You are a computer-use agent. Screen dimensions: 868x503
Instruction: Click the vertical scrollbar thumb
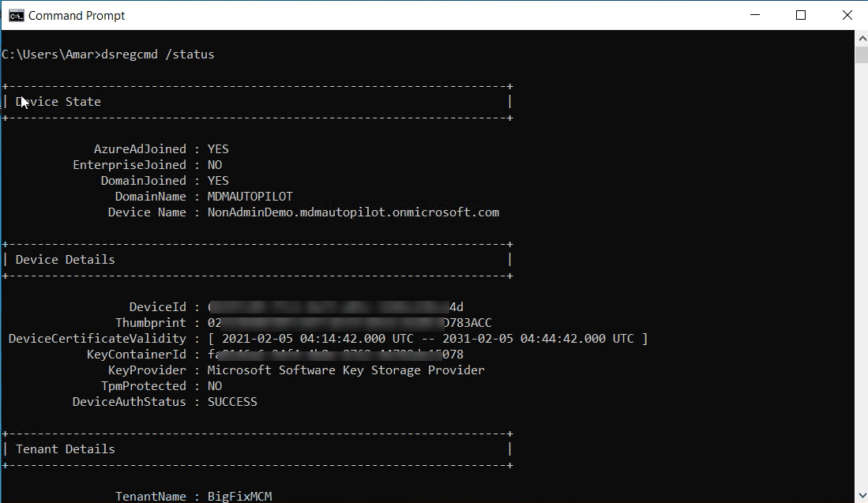coord(861,54)
